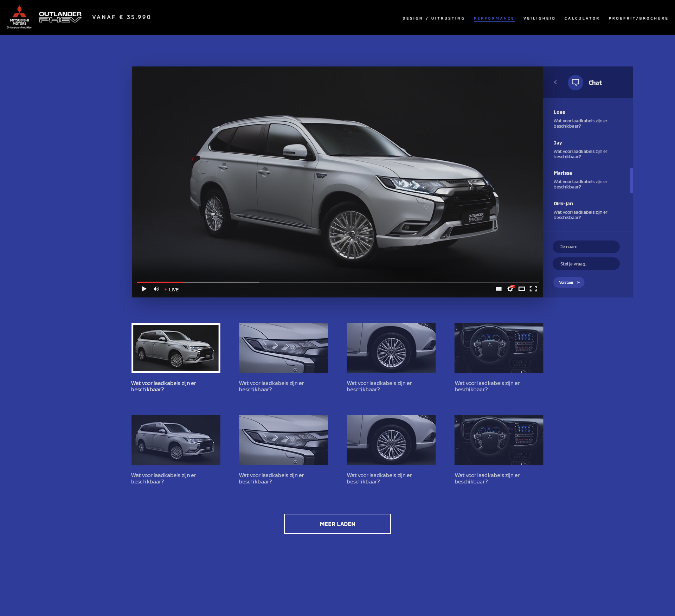Screen dimensions: 675x616
Task: Open the dashboard interior thumbnail in the second row
Action: (499, 440)
